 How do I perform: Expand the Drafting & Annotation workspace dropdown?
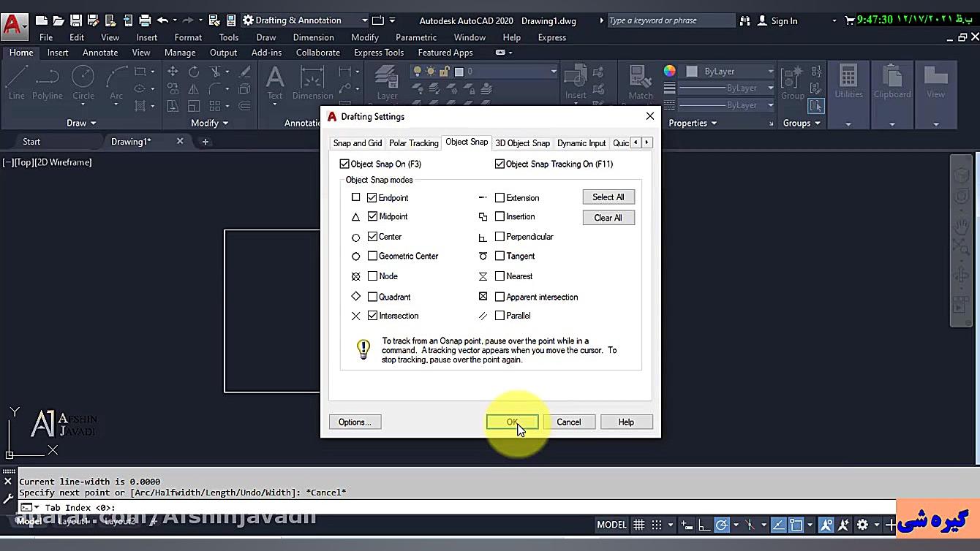[364, 20]
